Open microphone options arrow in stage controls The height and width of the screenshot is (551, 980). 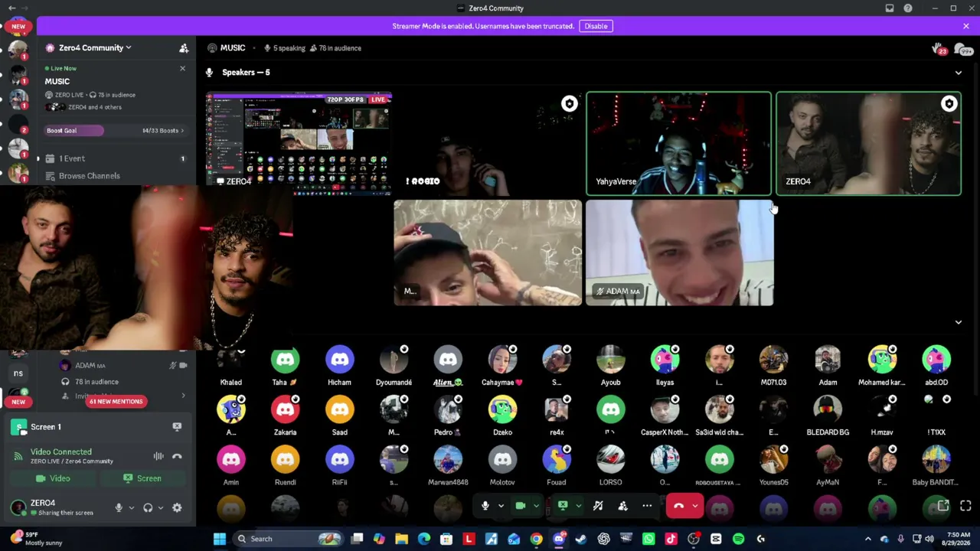pyautogui.click(x=501, y=505)
